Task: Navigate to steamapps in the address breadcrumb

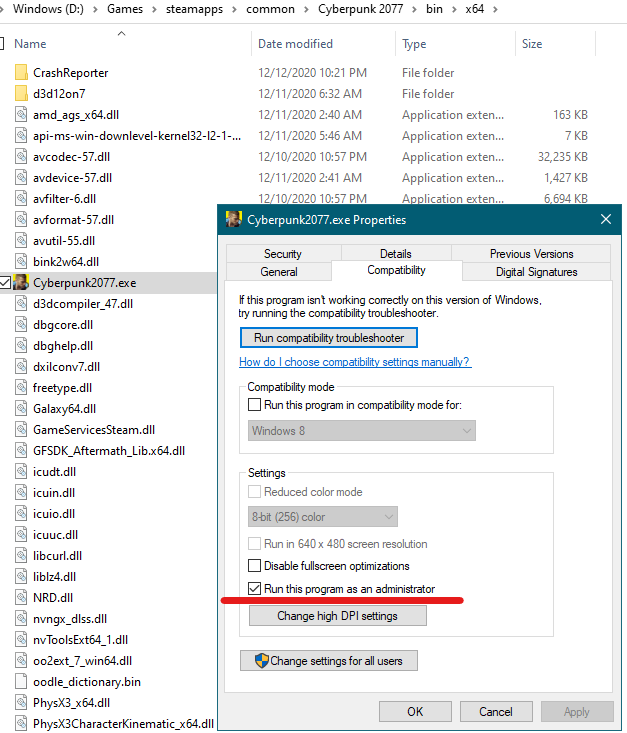Action: point(195,9)
